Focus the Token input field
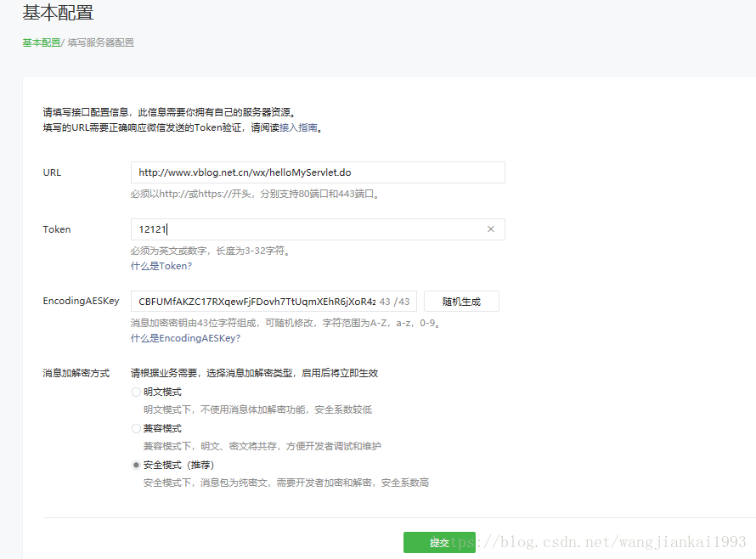The width and height of the screenshot is (756, 559). tap(318, 229)
